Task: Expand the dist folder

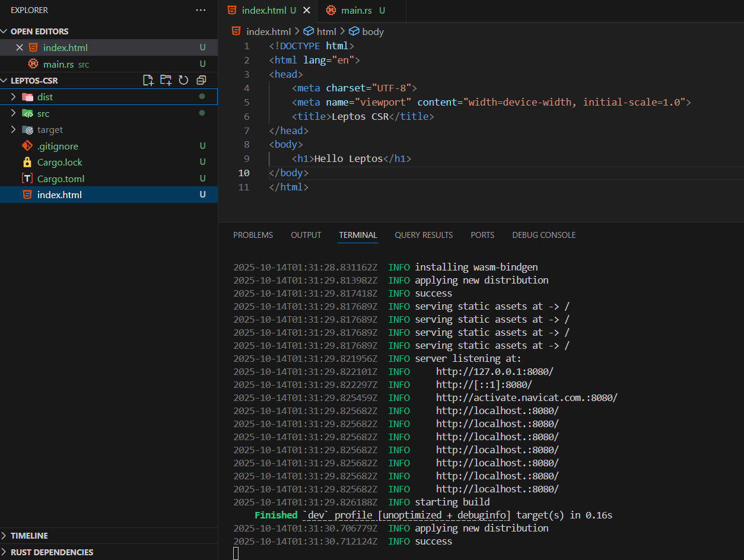Action: [14, 97]
